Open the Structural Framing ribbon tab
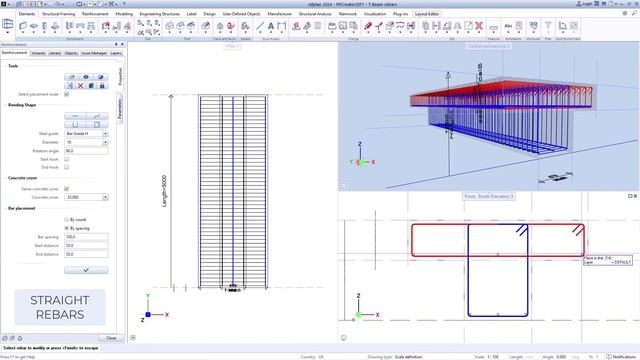This screenshot has width=640, height=360. click(x=59, y=14)
